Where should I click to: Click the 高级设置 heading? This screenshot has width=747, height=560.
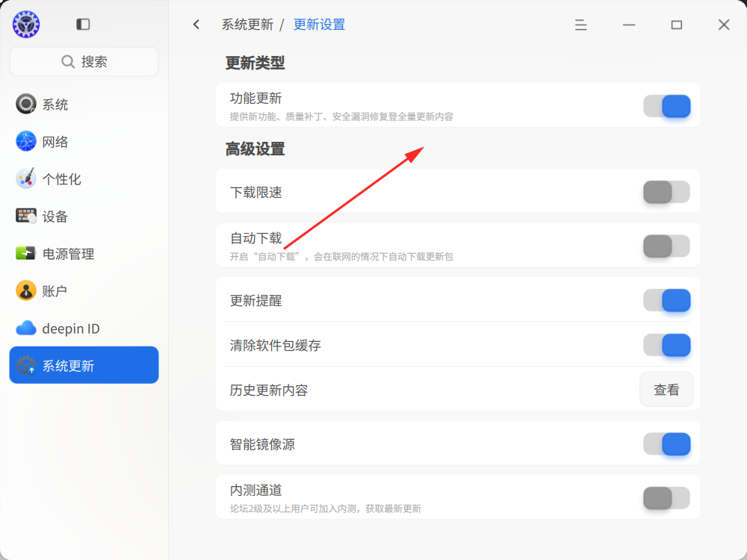pyautogui.click(x=255, y=149)
